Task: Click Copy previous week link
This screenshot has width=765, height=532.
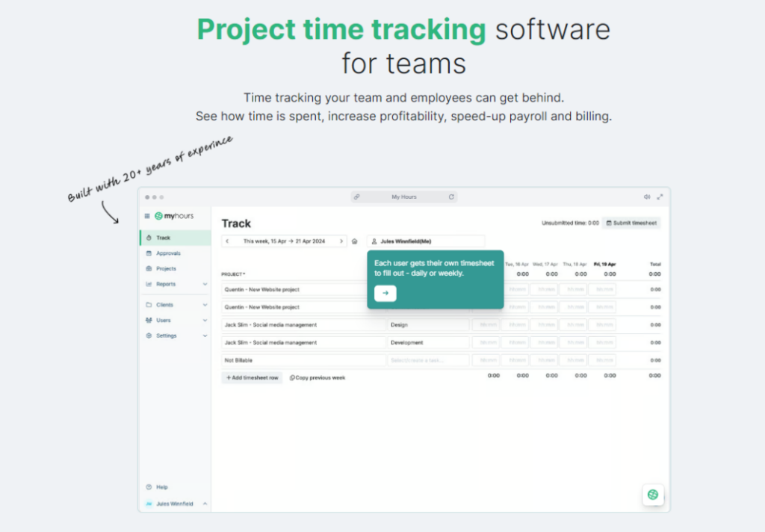Action: click(318, 378)
